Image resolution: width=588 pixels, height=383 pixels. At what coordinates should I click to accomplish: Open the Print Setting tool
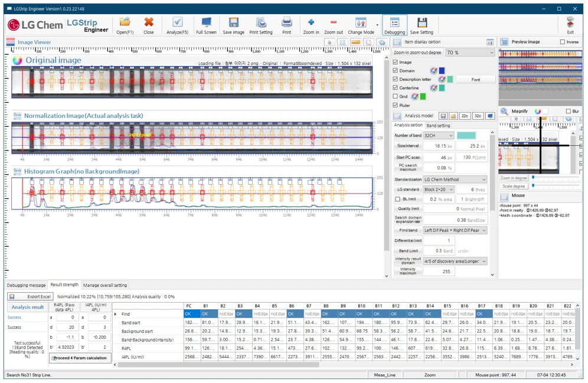pos(260,25)
